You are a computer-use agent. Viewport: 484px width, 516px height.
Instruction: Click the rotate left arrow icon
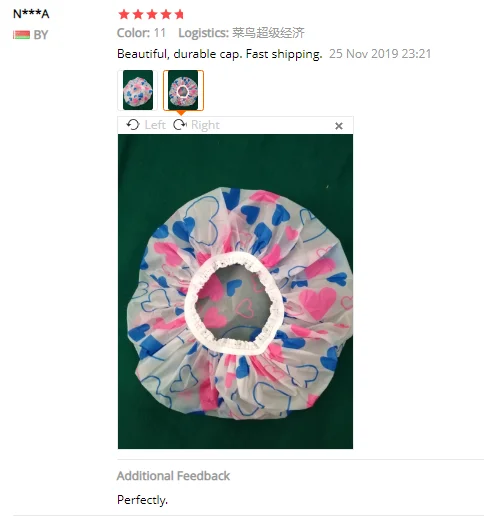(133, 125)
